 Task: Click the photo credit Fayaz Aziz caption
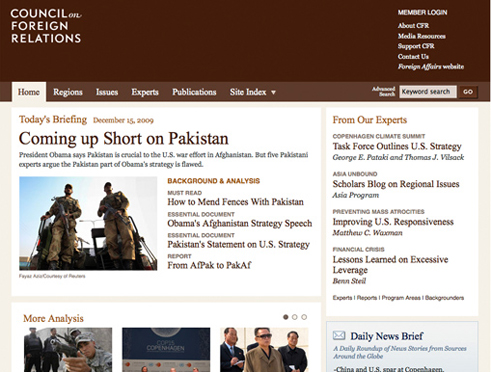52,276
